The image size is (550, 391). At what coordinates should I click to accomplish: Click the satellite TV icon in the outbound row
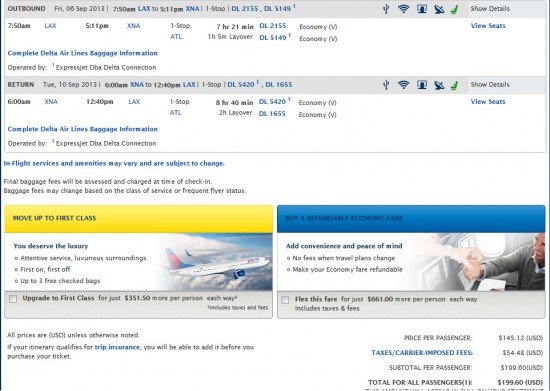(x=439, y=9)
